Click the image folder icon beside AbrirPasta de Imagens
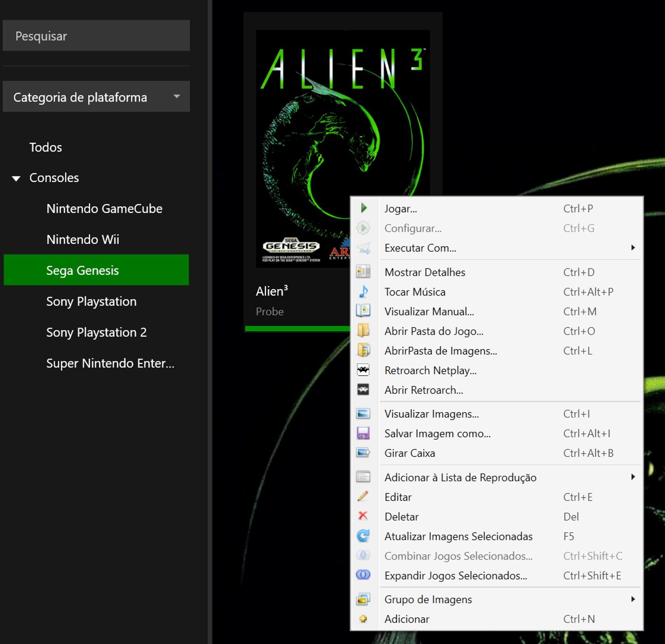Image resolution: width=665 pixels, height=644 pixels. (363, 350)
